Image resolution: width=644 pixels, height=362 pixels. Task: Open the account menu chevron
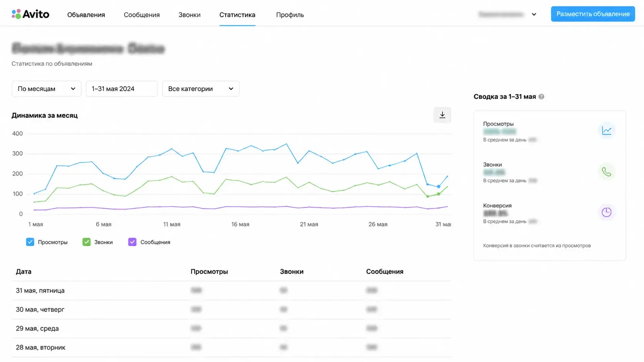(534, 15)
